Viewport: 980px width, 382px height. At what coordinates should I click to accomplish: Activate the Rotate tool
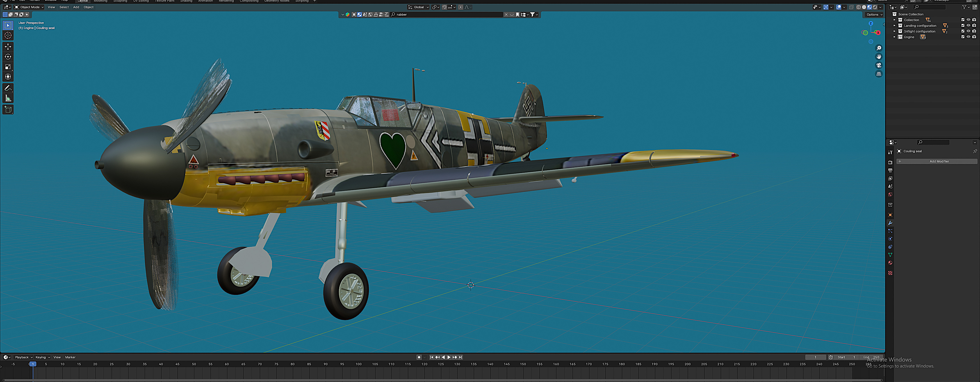click(8, 57)
